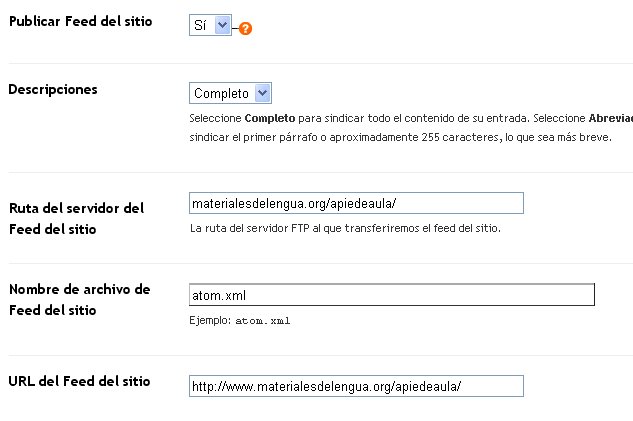633x421 pixels.
Task: Click the Descripciones label
Action: 53,89
